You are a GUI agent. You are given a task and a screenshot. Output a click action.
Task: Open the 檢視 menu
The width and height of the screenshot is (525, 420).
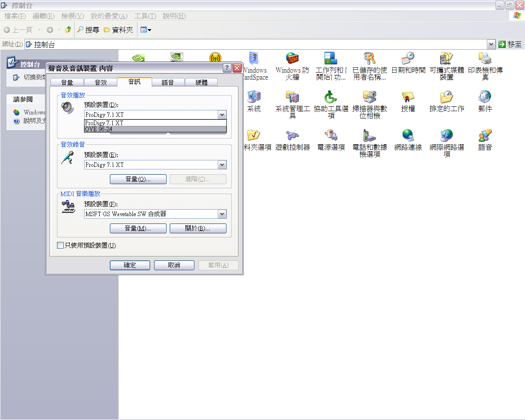[x=73, y=16]
